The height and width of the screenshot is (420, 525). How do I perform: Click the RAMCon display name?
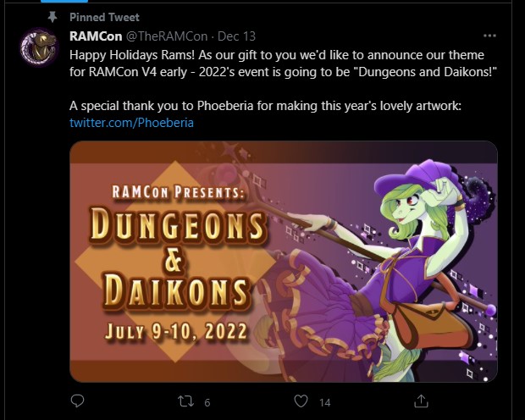tap(96, 36)
